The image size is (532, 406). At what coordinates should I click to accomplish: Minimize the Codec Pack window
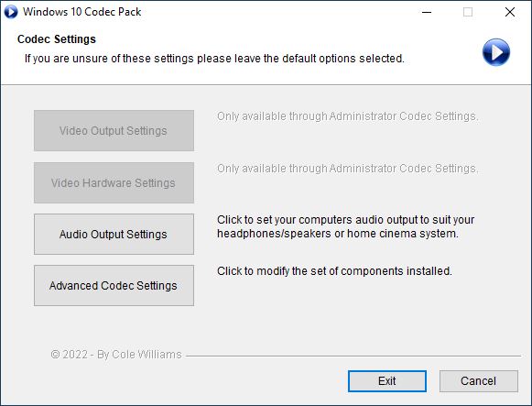coord(427,12)
